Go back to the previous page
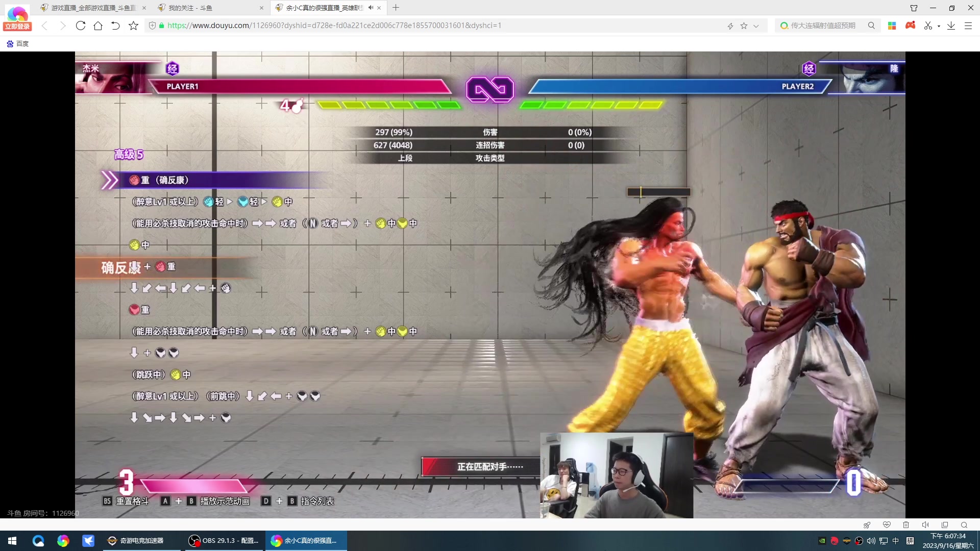 coord(45,26)
